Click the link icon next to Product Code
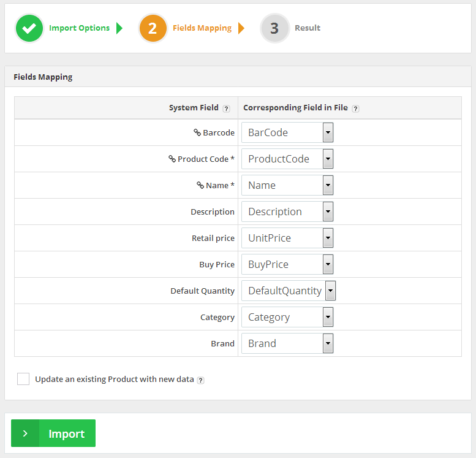 pyautogui.click(x=172, y=159)
